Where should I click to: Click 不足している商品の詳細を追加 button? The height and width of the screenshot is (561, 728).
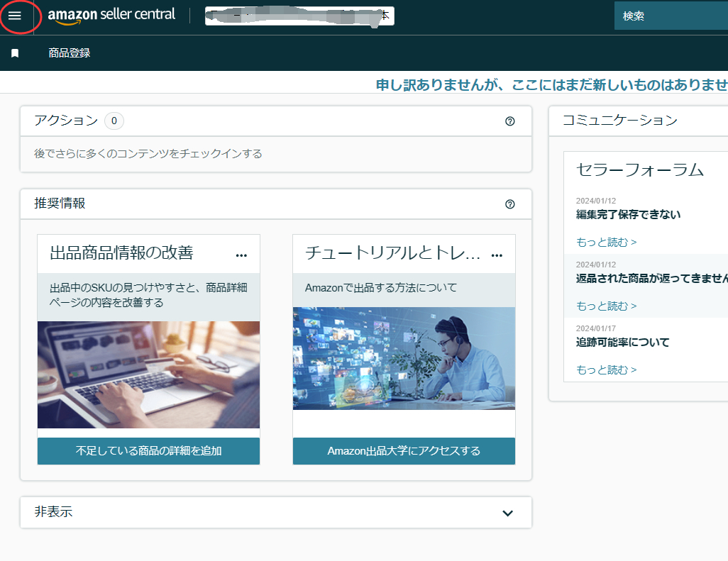(x=148, y=450)
